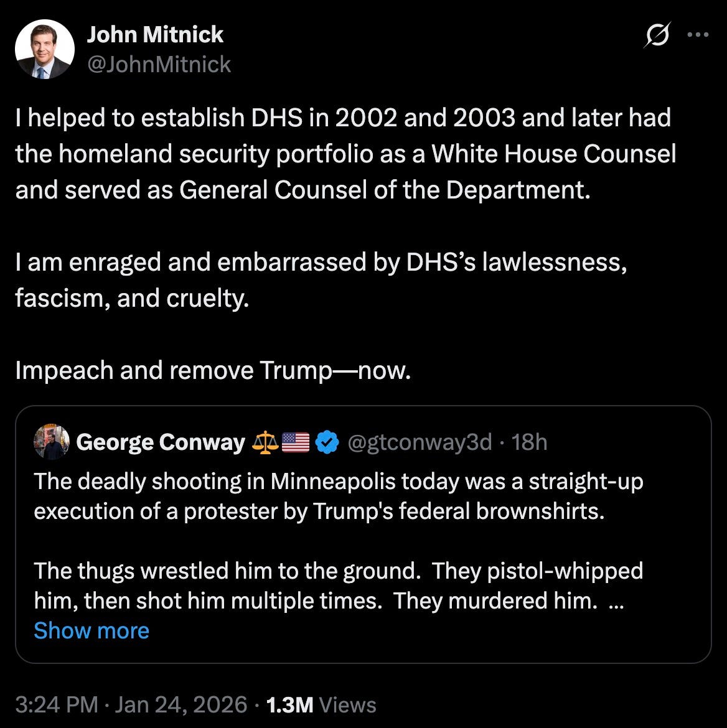
Task: Open the 1.3M Views count
Action: tap(321, 704)
